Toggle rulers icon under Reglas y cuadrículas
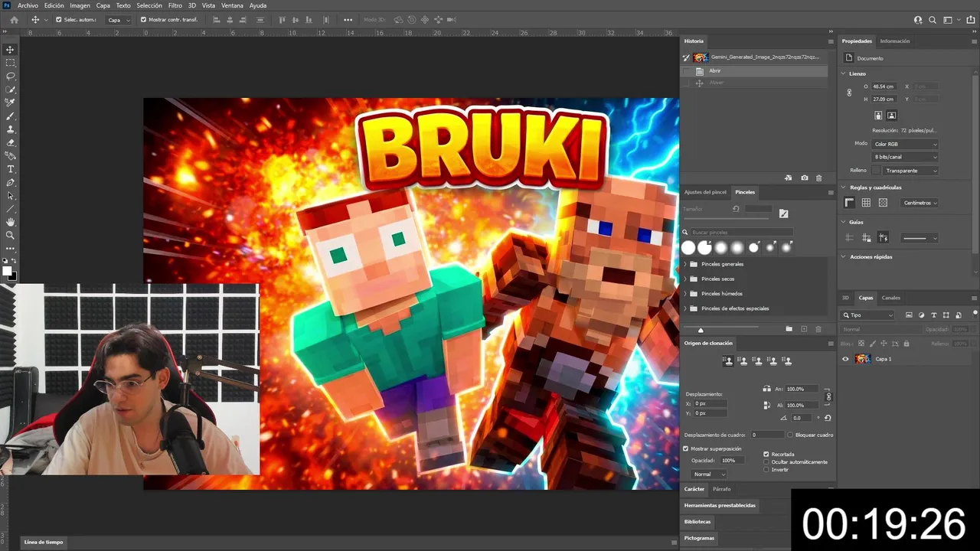Image resolution: width=980 pixels, height=551 pixels. 849,203
